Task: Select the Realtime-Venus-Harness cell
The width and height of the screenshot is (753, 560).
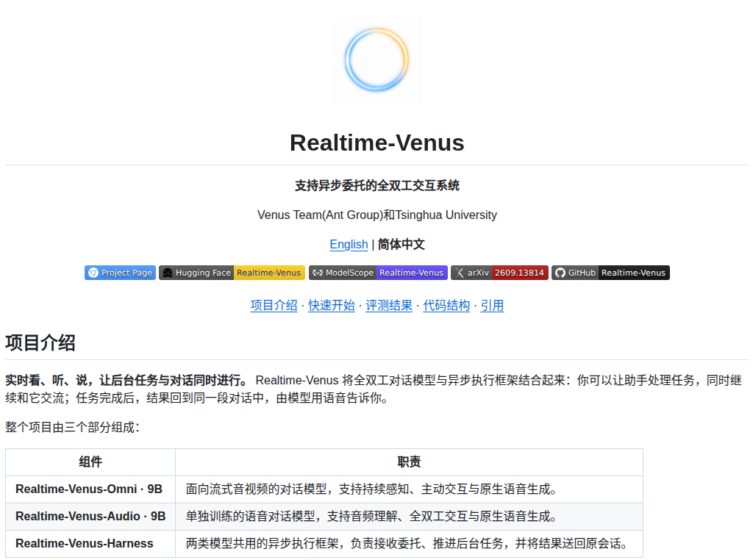Action: (x=90, y=543)
